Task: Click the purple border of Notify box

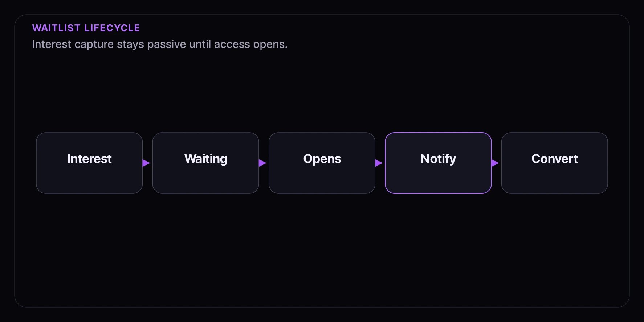Action: [438, 133]
